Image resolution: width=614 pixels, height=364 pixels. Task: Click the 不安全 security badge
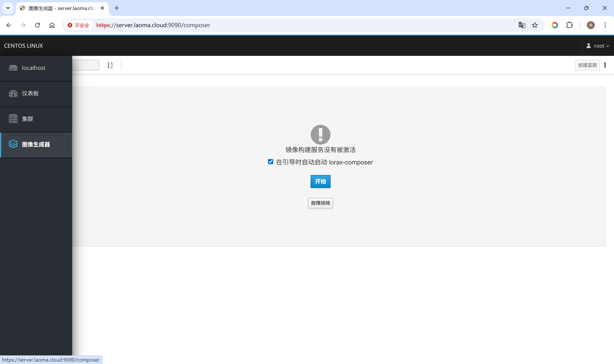pos(78,25)
